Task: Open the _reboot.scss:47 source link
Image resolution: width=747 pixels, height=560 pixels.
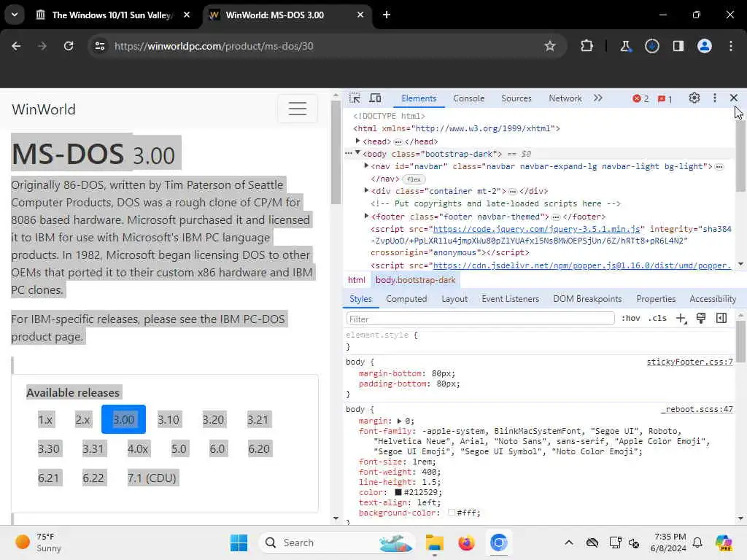Action: coord(697,410)
